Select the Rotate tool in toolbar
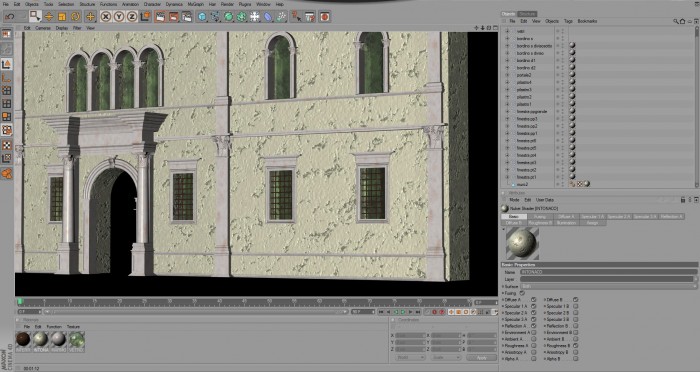 (x=75, y=17)
